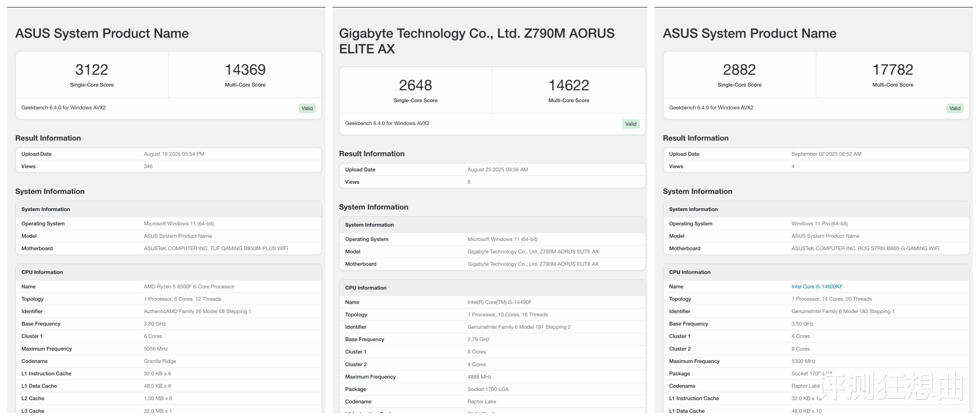The width and height of the screenshot is (980, 420).
Task: Click the 17782 multi-core score
Action: coord(892,70)
